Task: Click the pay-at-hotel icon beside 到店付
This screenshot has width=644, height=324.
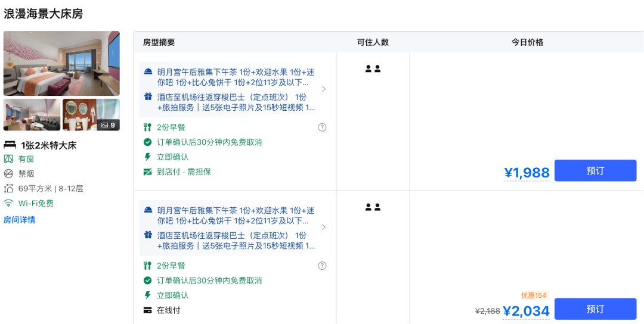Action: click(148, 172)
